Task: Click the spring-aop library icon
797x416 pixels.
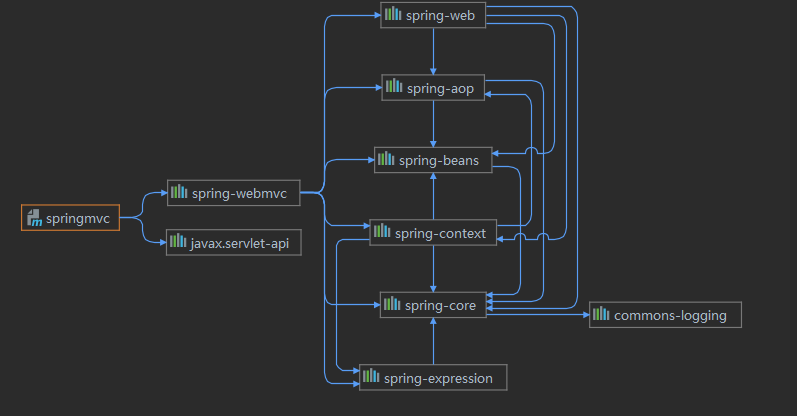Action: 393,88
